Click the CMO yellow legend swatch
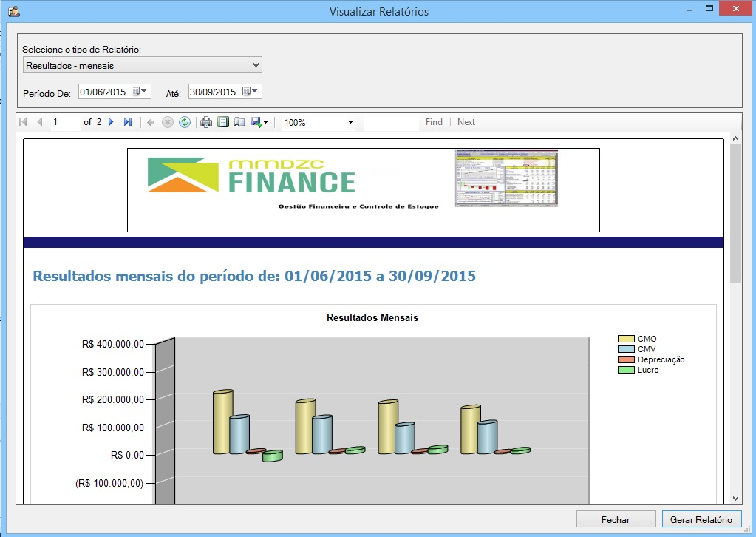Image resolution: width=756 pixels, height=537 pixels. (626, 339)
